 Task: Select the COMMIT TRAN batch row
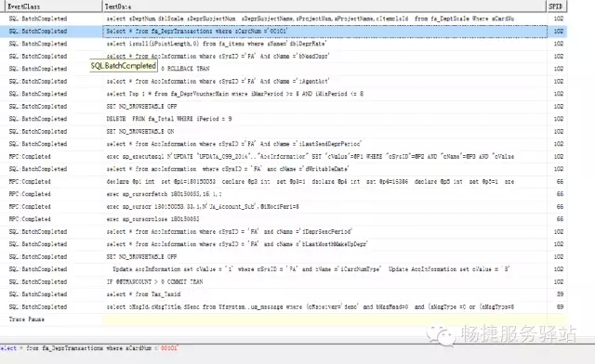coord(284,281)
